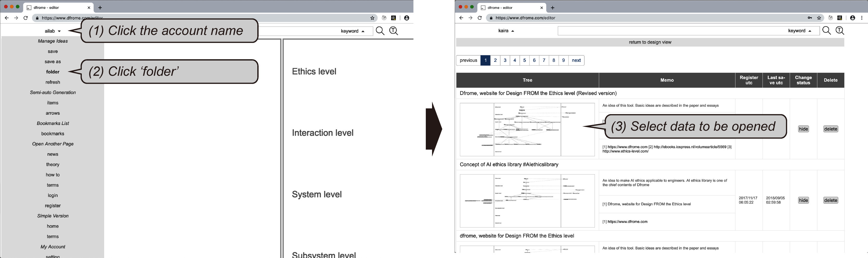Hide the Dfrome Revised version idea
Viewport: 868px width, 258px height.
tap(803, 129)
